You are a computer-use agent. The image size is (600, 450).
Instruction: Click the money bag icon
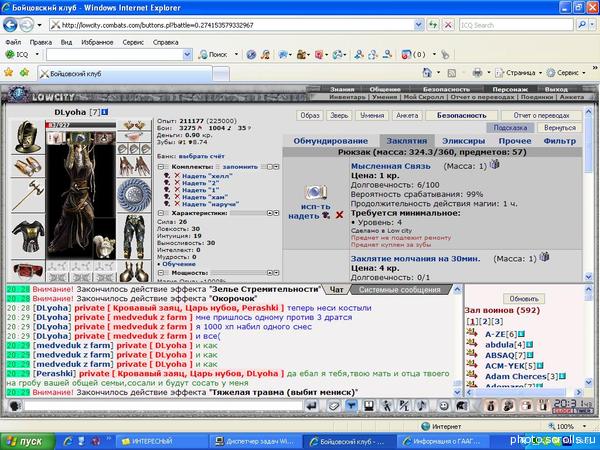coord(490,406)
